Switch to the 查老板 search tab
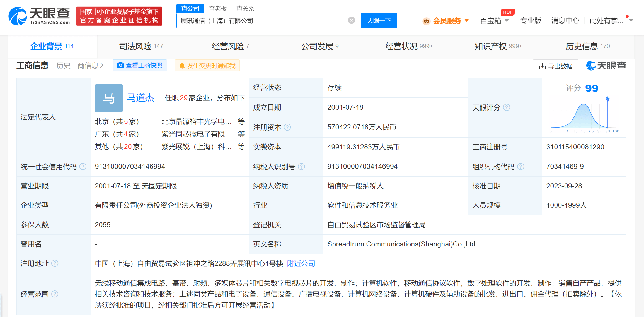This screenshot has height=317, width=644. tap(218, 8)
